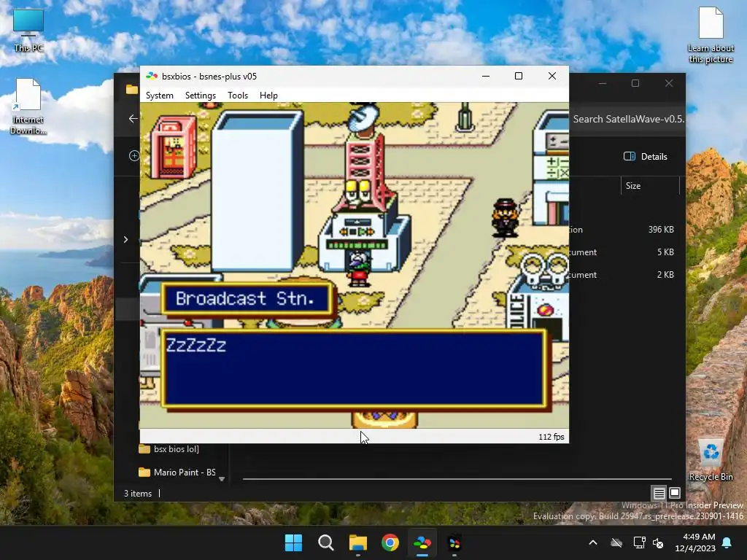The width and height of the screenshot is (747, 560).
Task: Select the 'Mario Paint - BS' folder in the sidebar
Action: (x=177, y=472)
